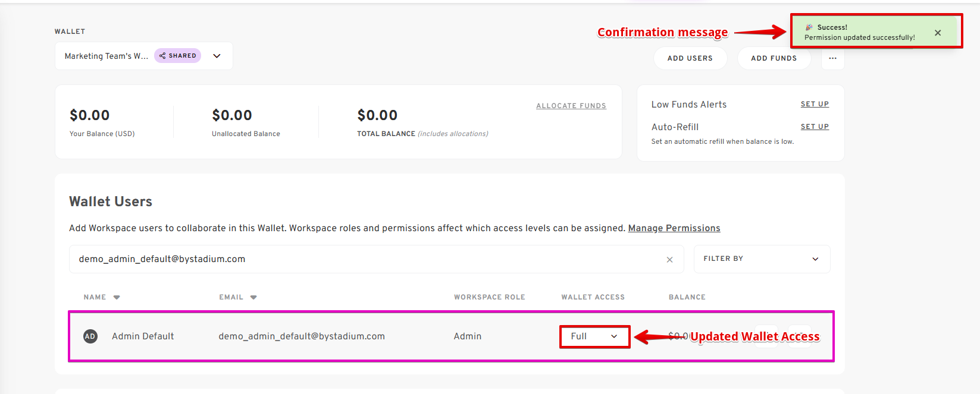
Task: Click the party popper icon in the Success toast
Action: point(809,27)
